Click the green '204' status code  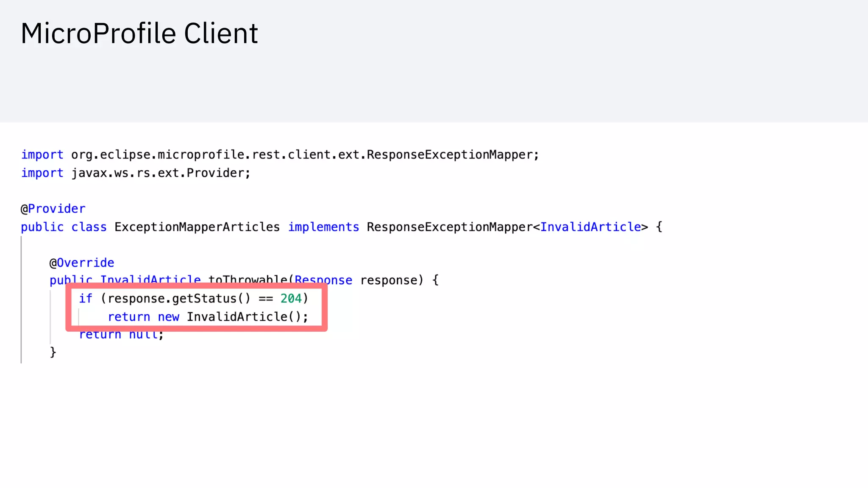291,299
